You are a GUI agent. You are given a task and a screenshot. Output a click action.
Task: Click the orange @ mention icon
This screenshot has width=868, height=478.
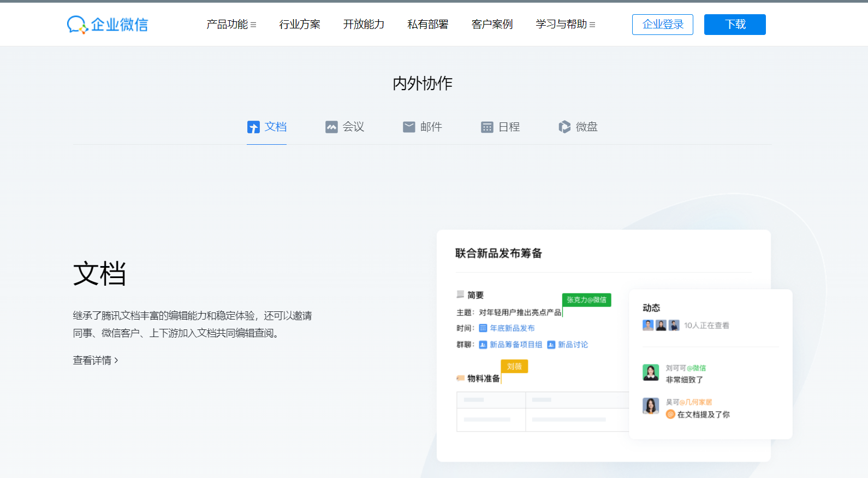pyautogui.click(x=670, y=415)
